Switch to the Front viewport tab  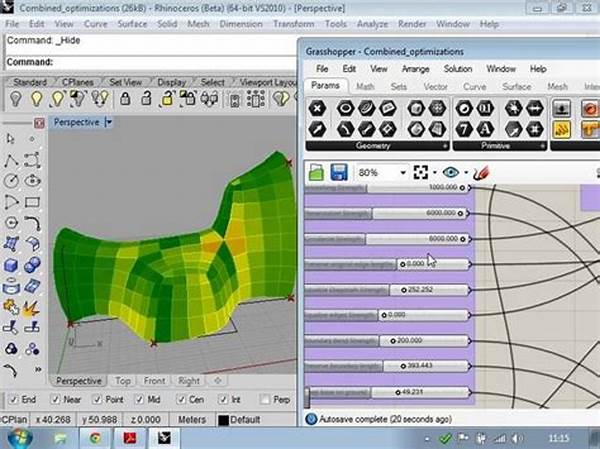[154, 381]
